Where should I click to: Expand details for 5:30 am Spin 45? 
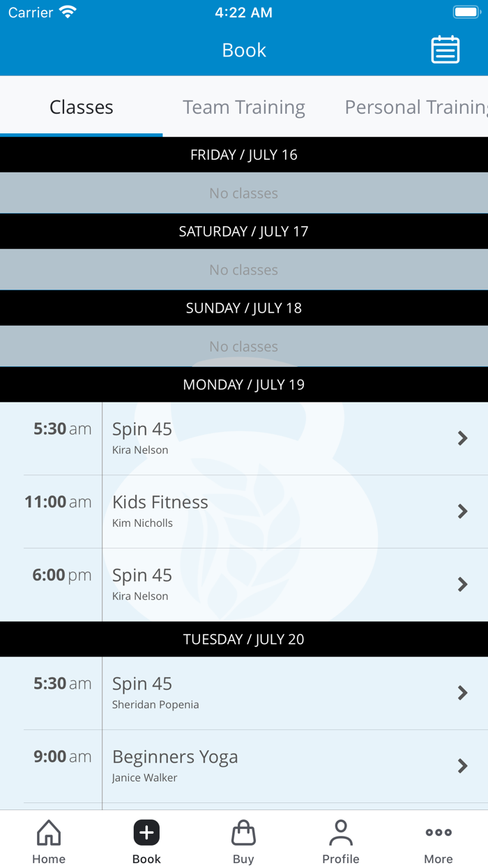(x=462, y=438)
